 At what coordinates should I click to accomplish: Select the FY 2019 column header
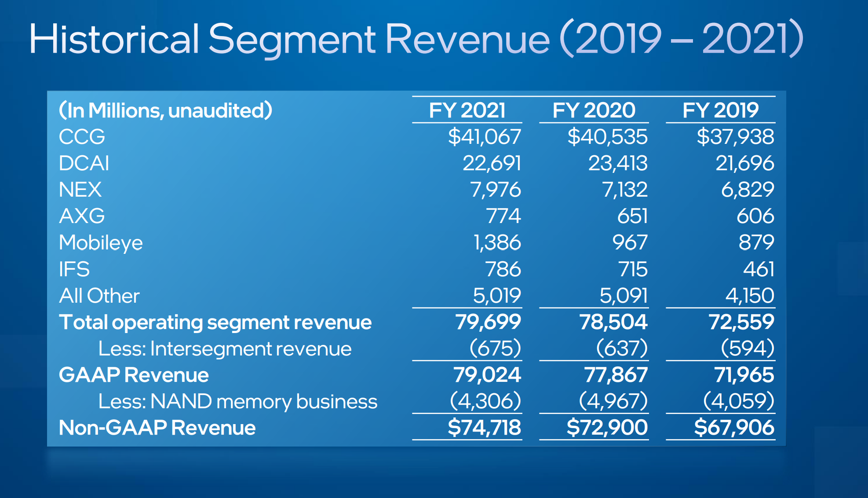[x=720, y=110]
